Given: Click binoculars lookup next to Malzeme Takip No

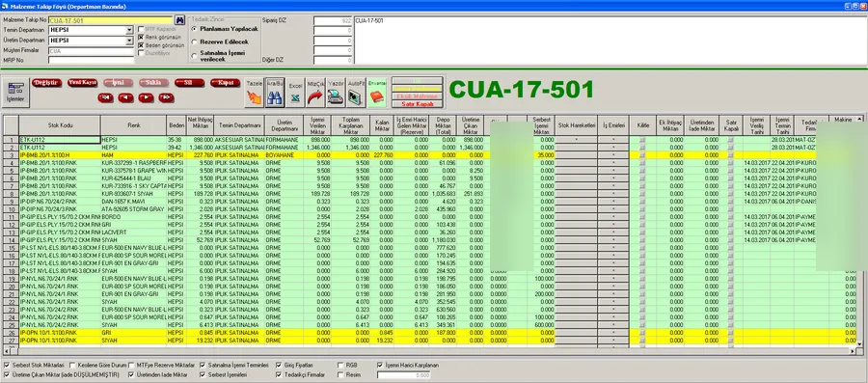Looking at the screenshot, I should tap(180, 20).
